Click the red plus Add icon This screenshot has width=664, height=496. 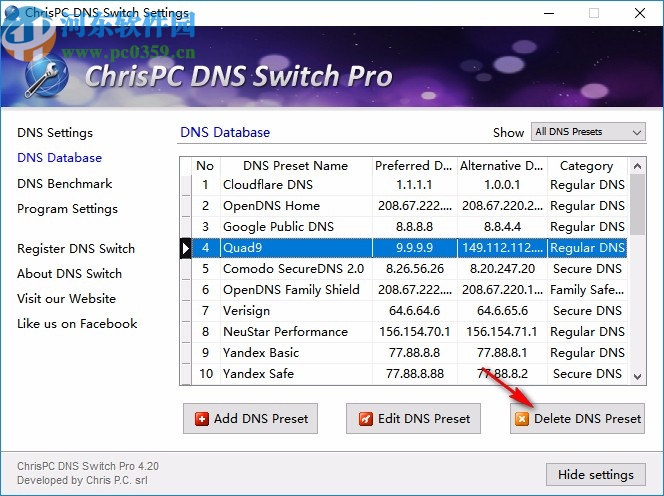(x=202, y=419)
